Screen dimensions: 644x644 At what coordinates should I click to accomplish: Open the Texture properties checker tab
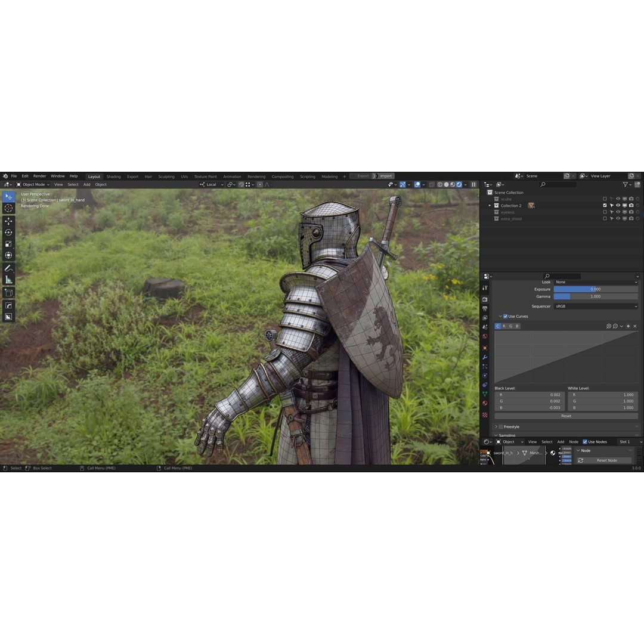click(485, 415)
